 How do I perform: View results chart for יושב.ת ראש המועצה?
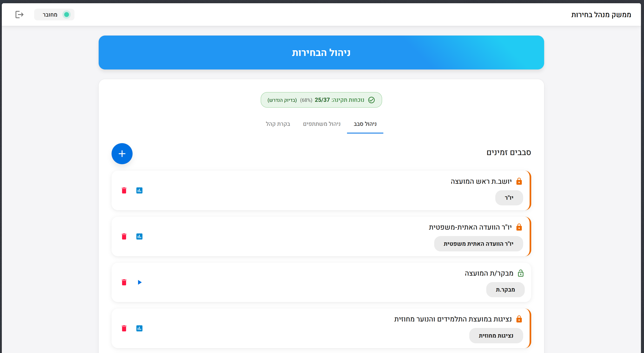139,190
